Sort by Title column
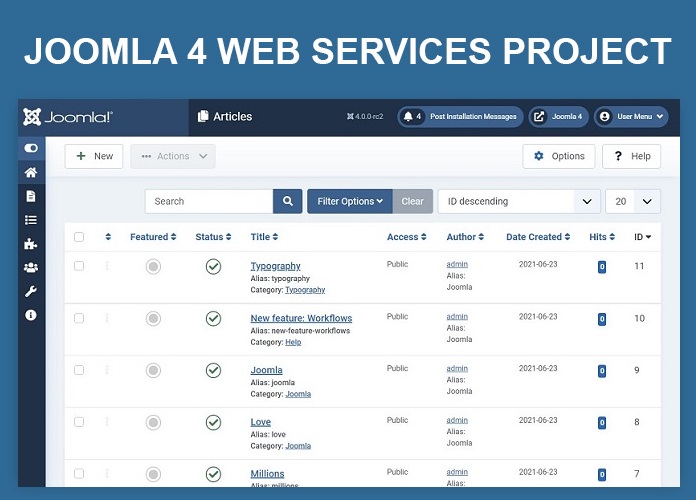 [264, 237]
